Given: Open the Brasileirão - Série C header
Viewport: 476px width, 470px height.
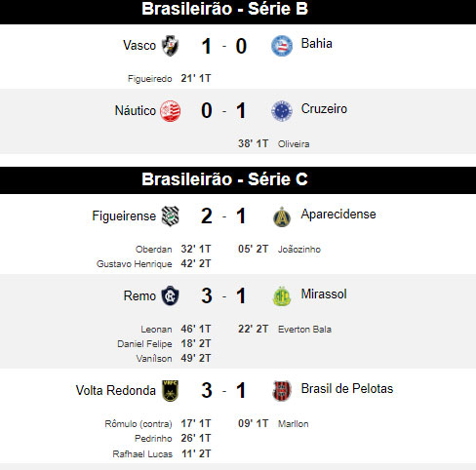Looking at the screenshot, I should pos(238,180).
